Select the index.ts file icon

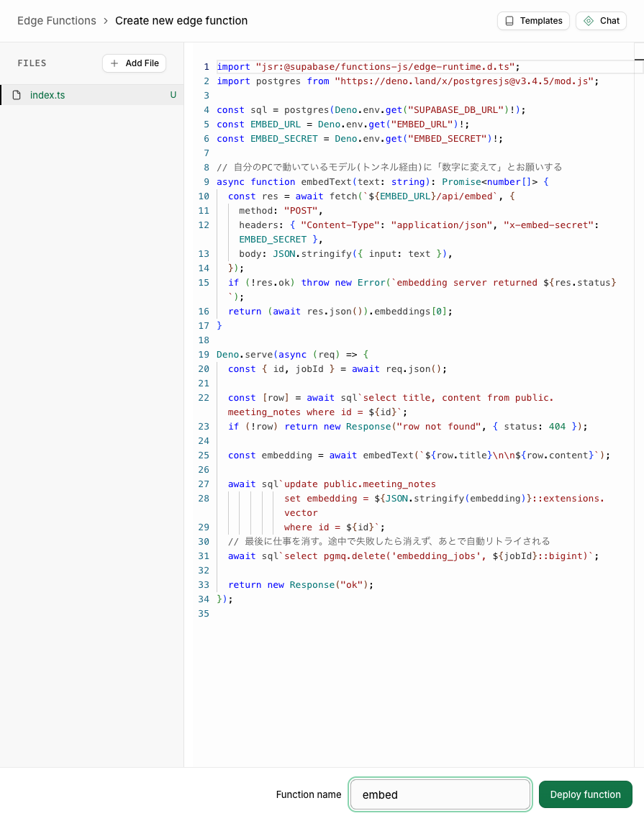(x=17, y=95)
